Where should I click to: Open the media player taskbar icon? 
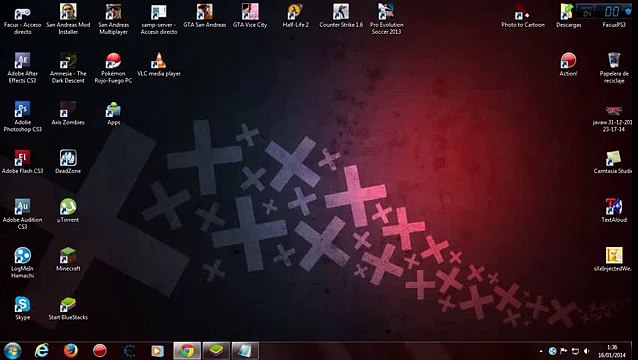(157, 351)
